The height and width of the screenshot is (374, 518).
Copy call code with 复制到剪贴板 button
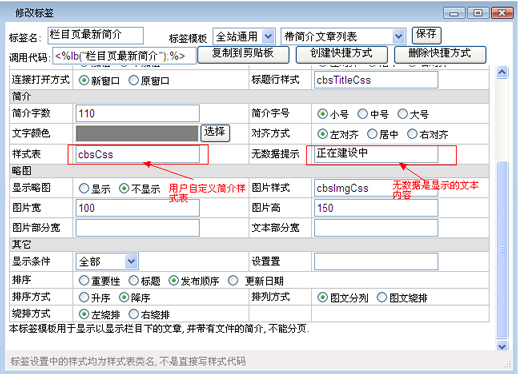(x=243, y=55)
